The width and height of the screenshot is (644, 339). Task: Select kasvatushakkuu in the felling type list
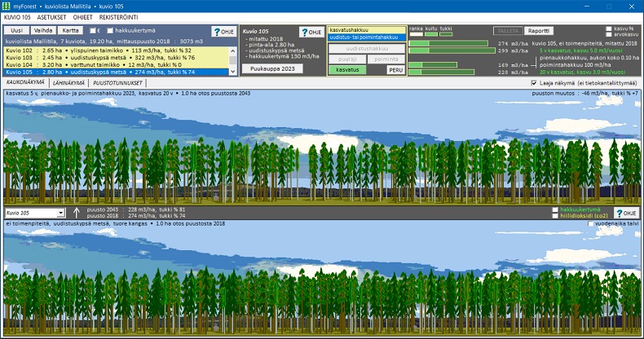(x=365, y=29)
